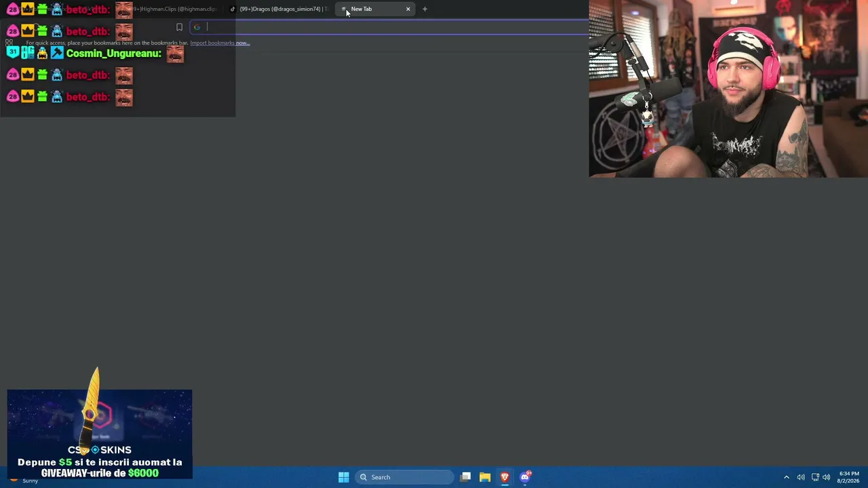
Task: Select the New Tab browser tab
Action: 376,9
